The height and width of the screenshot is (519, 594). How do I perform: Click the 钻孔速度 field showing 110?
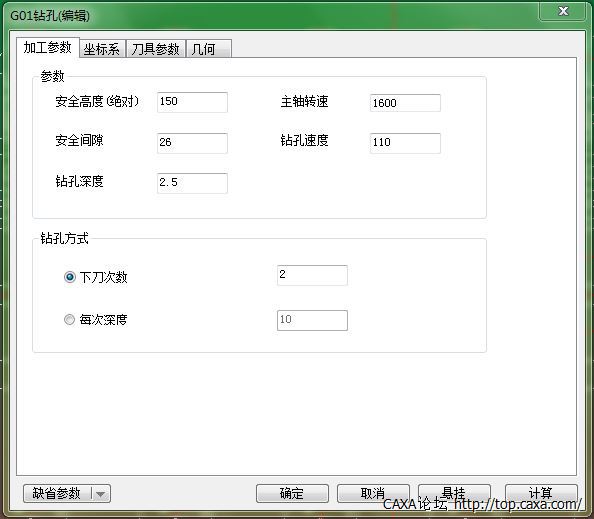point(405,143)
